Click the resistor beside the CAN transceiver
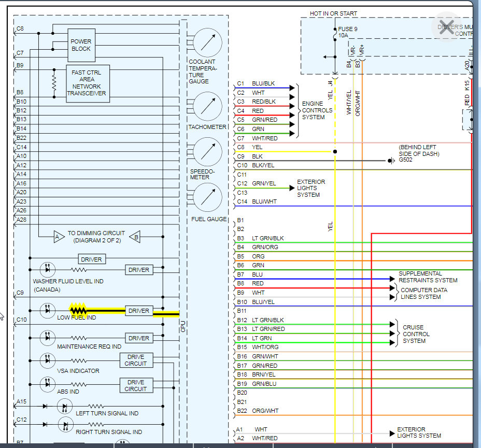Image resolution: width=481 pixels, height=448 pixels. (54, 83)
